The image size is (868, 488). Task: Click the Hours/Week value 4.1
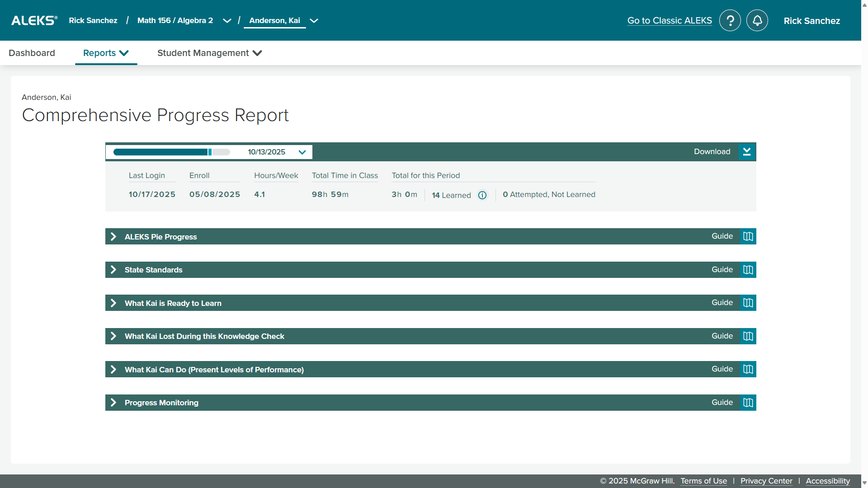coord(259,194)
